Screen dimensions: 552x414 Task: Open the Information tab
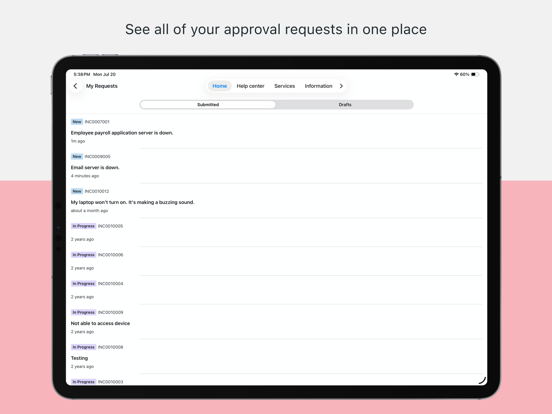[x=318, y=86]
